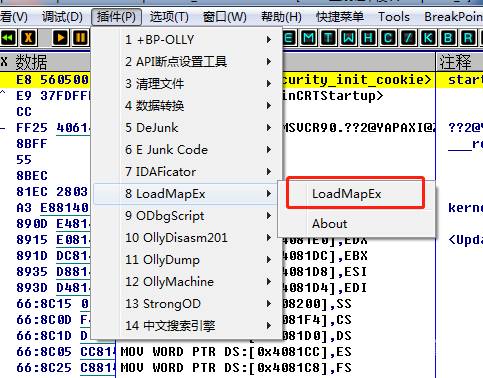Viewport: 483px width, 378px height.
Task: Select the 890D E481 hex row
Action: pos(53,224)
